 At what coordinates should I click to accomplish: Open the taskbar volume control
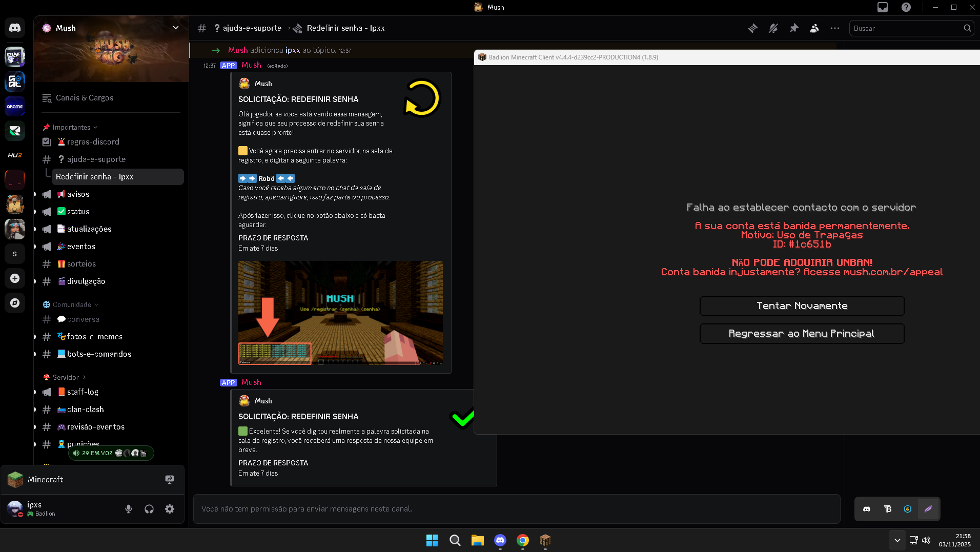pyautogui.click(x=926, y=540)
